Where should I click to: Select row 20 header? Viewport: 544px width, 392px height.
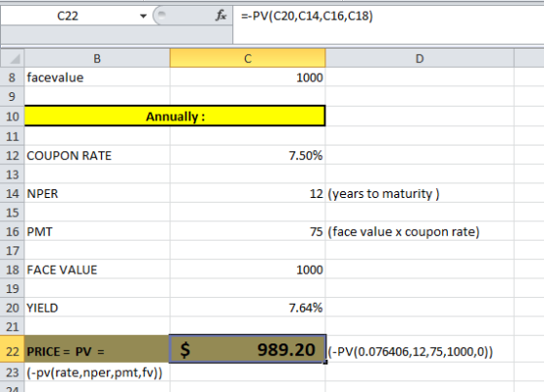pos(12,308)
